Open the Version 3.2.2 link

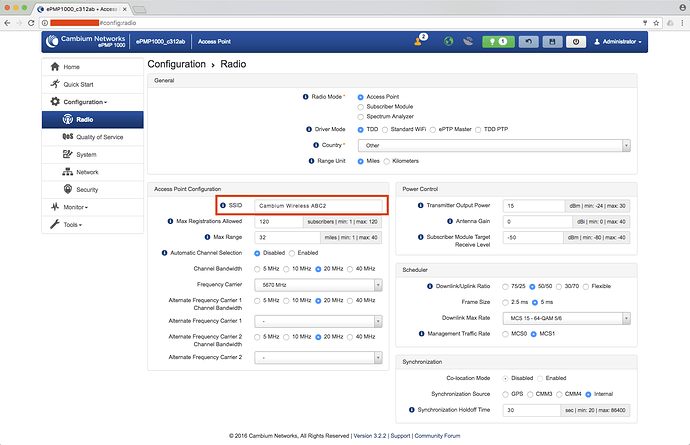click(x=370, y=436)
